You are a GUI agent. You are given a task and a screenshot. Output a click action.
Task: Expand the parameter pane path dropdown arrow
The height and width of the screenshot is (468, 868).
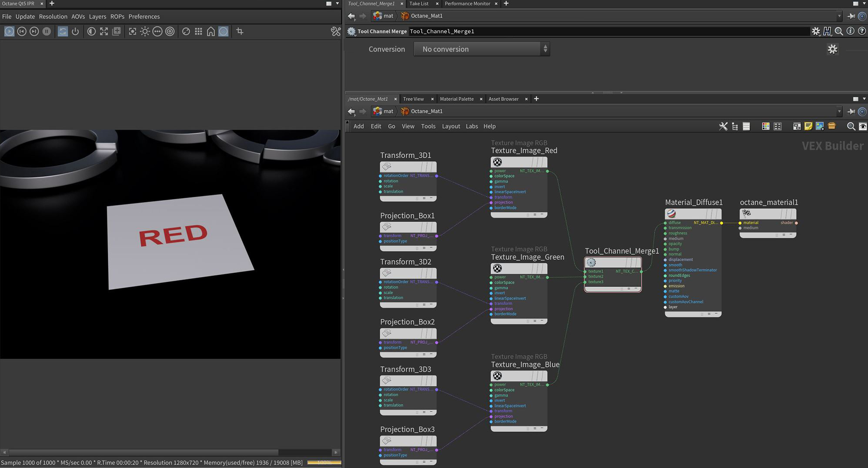pyautogui.click(x=839, y=16)
